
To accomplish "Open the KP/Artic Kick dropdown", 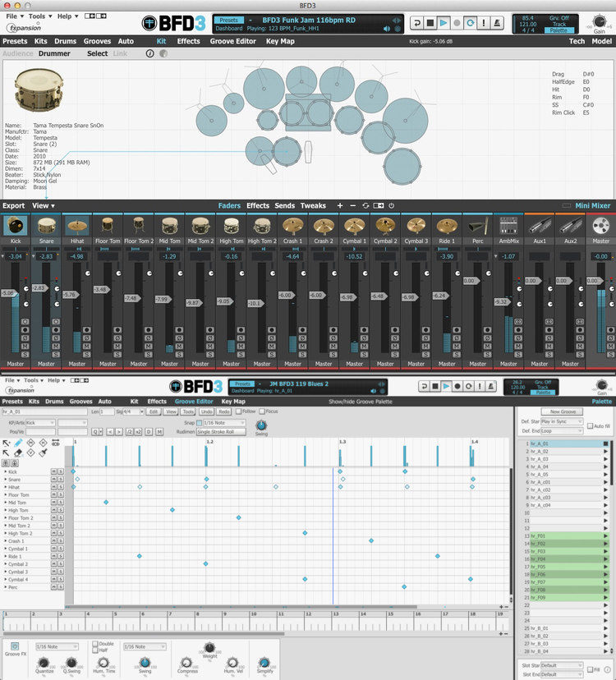I will (x=40, y=423).
